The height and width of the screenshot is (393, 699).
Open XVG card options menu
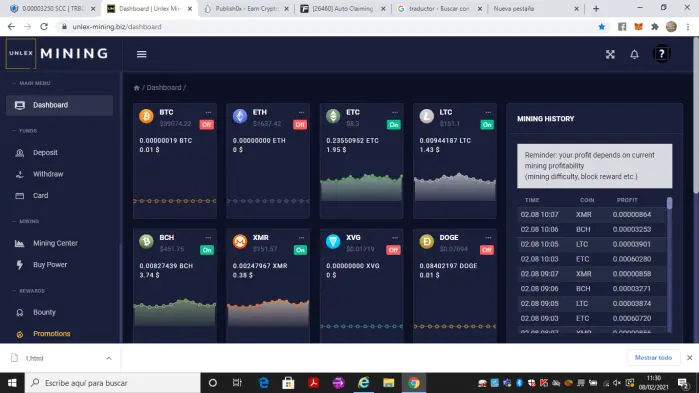pyautogui.click(x=395, y=237)
